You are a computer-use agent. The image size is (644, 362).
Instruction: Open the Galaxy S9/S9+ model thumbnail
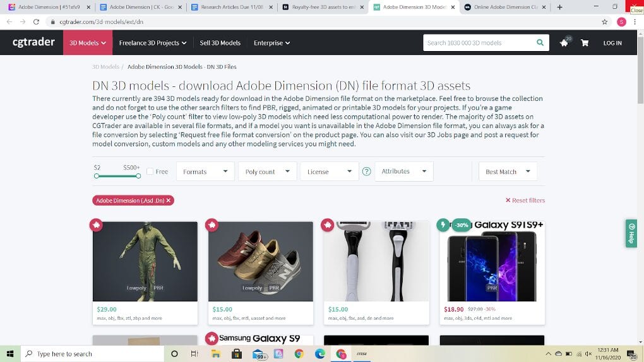pyautogui.click(x=492, y=262)
